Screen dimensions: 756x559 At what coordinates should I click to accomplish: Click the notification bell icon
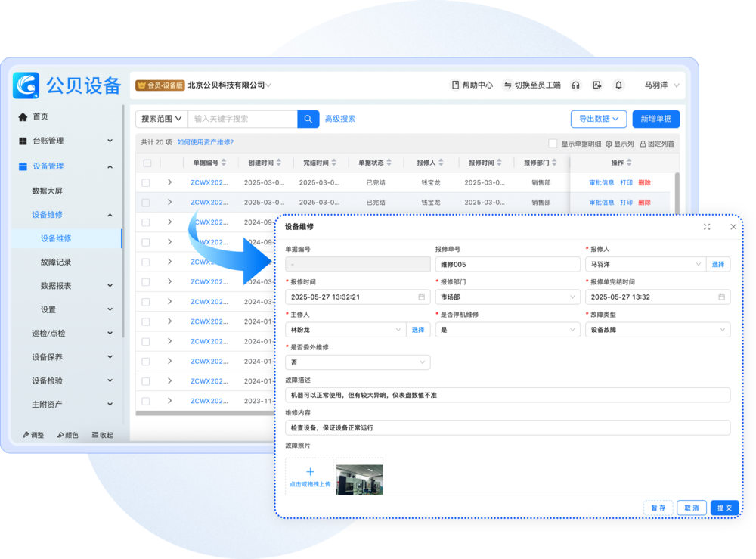pyautogui.click(x=618, y=85)
